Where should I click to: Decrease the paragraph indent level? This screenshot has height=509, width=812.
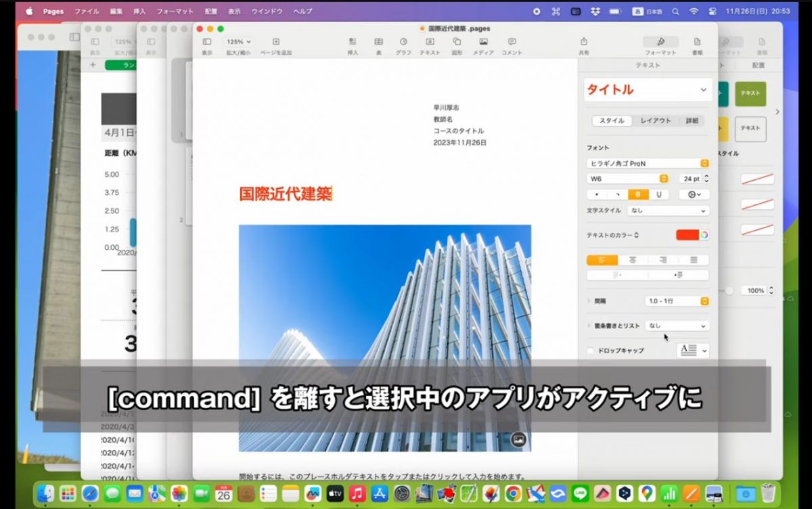click(x=617, y=275)
